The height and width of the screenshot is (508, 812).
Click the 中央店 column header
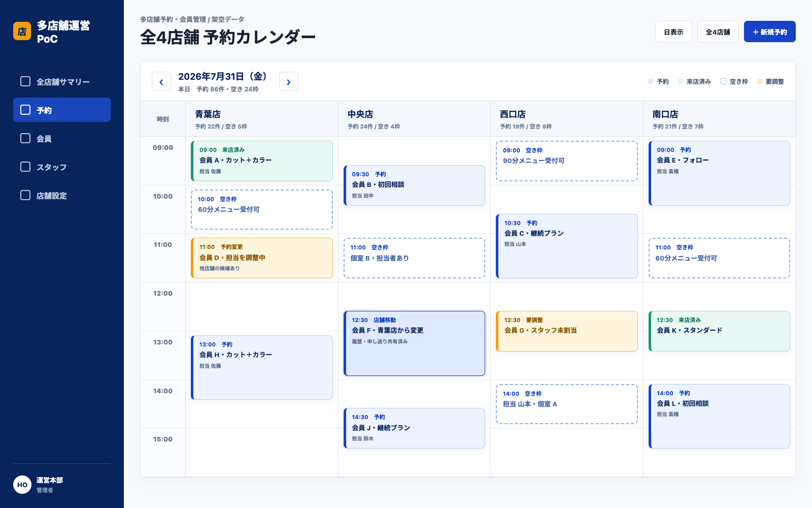click(x=414, y=119)
